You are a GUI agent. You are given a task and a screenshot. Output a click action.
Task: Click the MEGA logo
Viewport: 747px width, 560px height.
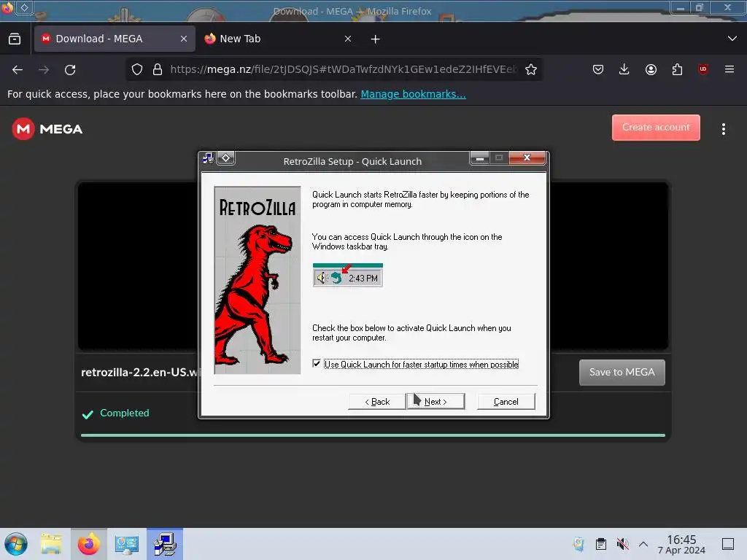click(x=47, y=128)
